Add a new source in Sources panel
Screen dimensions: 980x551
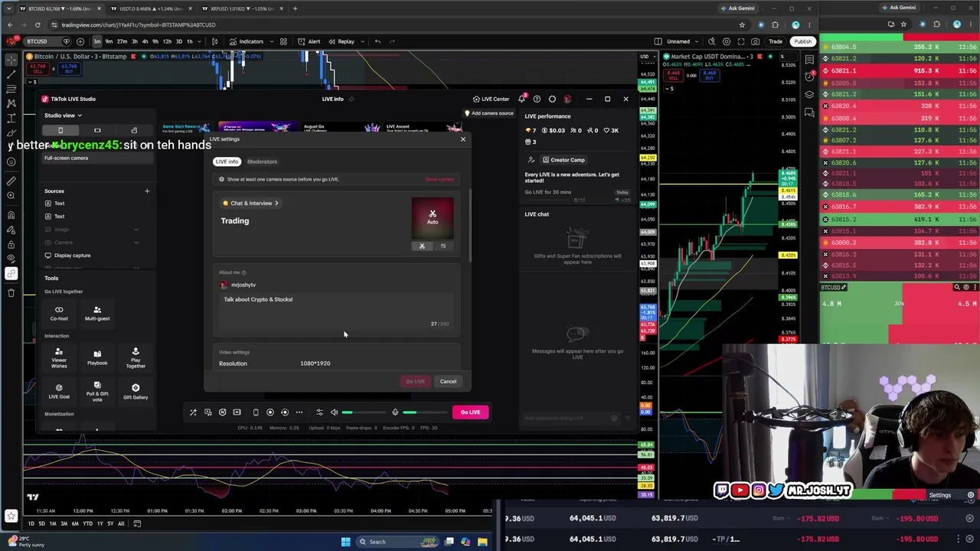[x=147, y=191]
